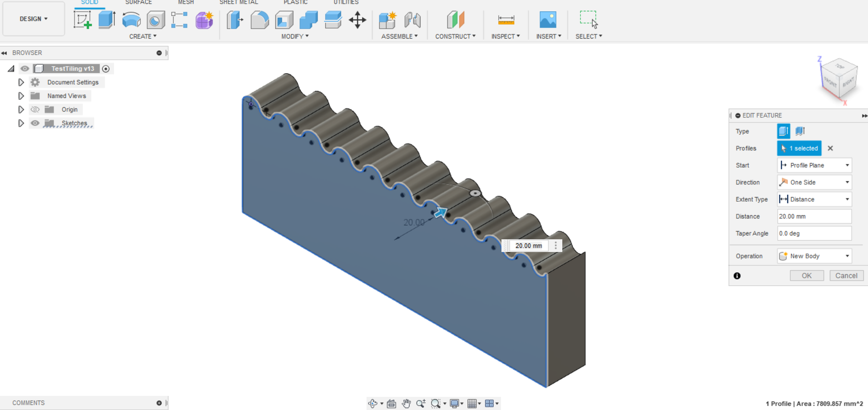This screenshot has height=410, width=868.
Task: Open the Operation dropdown showing New Body
Action: click(x=847, y=256)
